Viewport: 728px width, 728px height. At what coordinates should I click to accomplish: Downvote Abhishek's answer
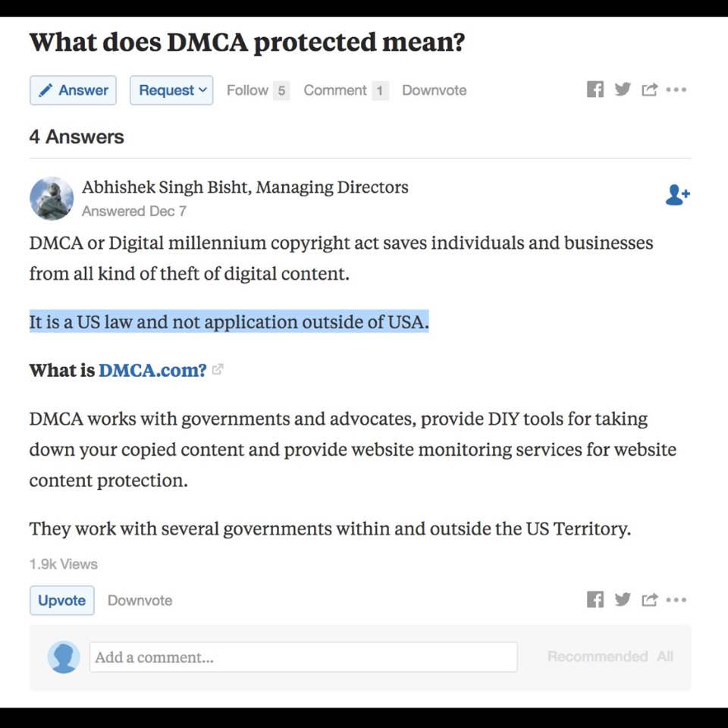(x=140, y=601)
